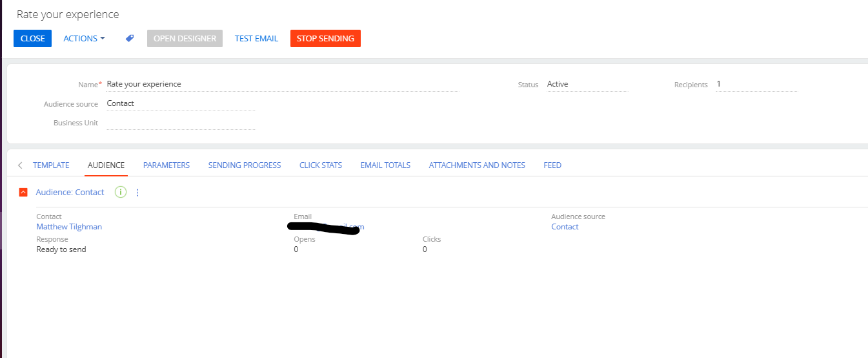Image resolution: width=868 pixels, height=358 pixels.
Task: Open the three-dot audience options menu
Action: coord(137,192)
